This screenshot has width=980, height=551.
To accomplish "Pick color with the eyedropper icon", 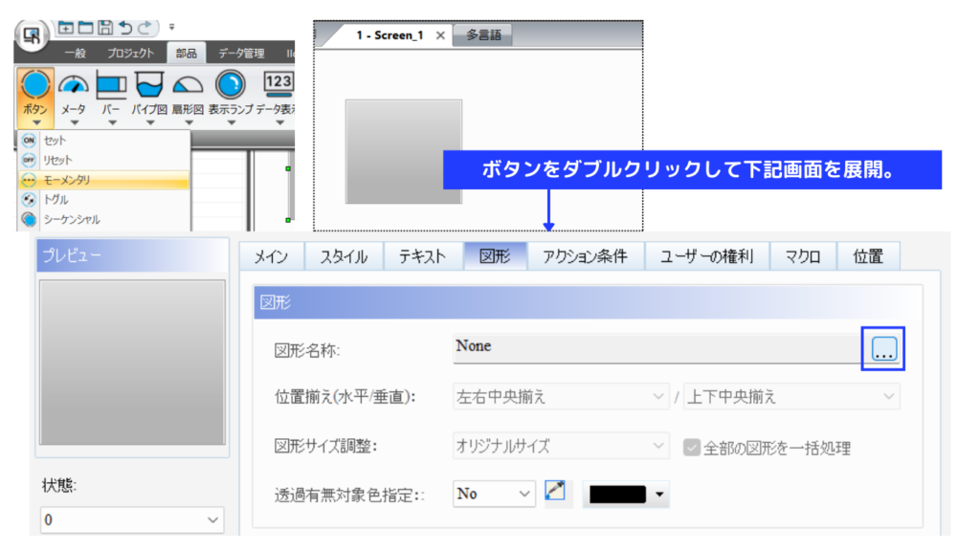I will tap(555, 493).
